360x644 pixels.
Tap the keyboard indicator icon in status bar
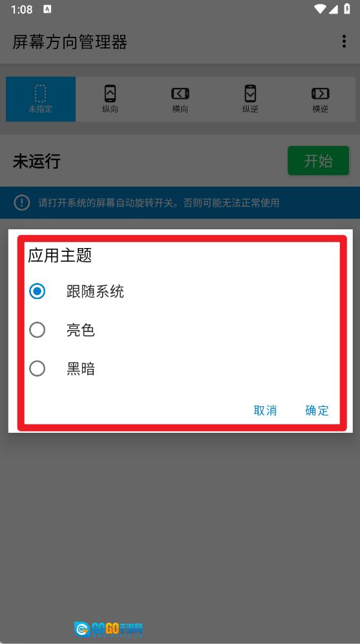click(47, 9)
